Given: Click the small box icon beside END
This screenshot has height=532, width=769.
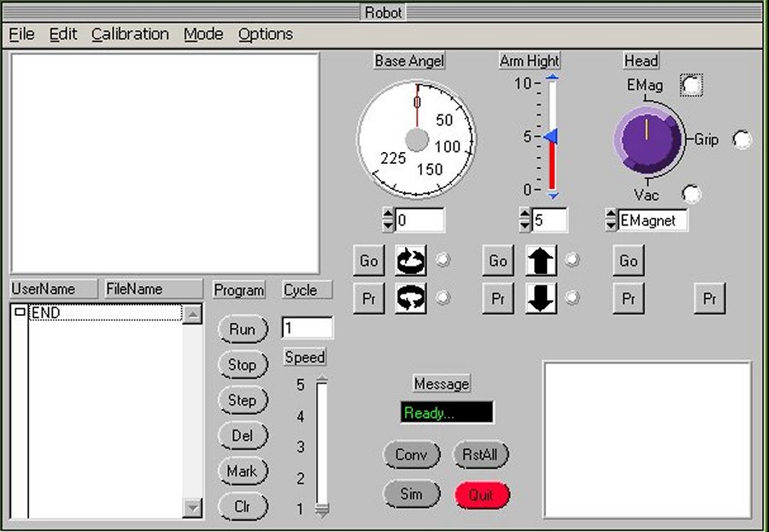Looking at the screenshot, I should pos(21,313).
